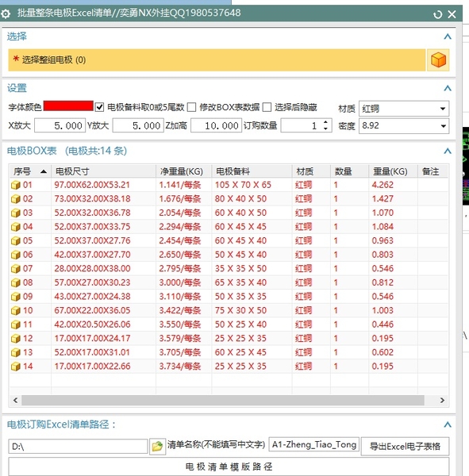Viewport: 469px width, 476px height.
Task: Sort by the 数量 column header
Action: [349, 171]
